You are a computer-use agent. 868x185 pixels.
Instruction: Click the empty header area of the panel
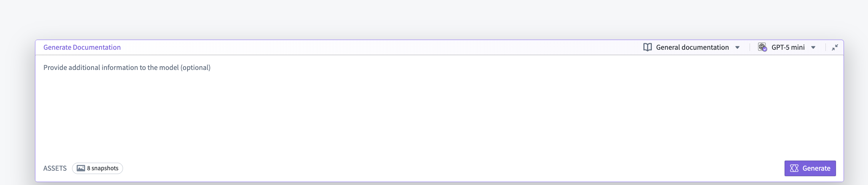pos(379,47)
